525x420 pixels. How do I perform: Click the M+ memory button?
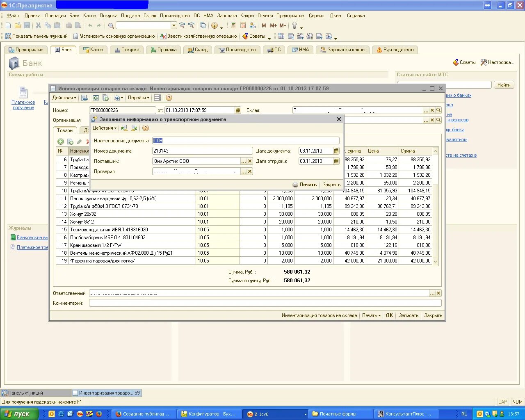point(273,25)
